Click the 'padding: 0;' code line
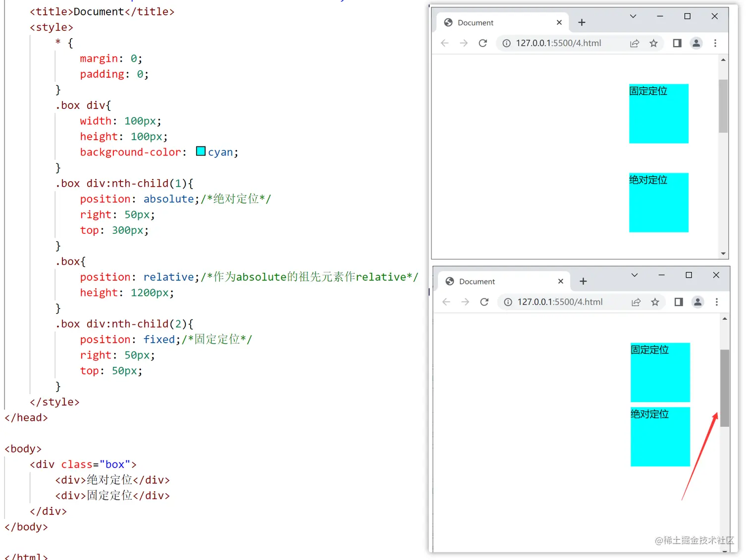This screenshot has width=749, height=560. pos(114,74)
